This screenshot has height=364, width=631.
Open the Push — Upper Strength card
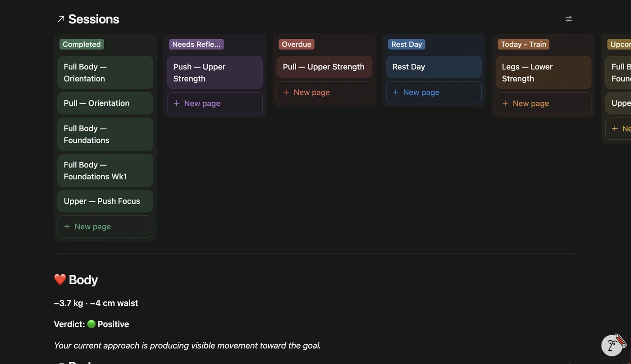pos(215,73)
